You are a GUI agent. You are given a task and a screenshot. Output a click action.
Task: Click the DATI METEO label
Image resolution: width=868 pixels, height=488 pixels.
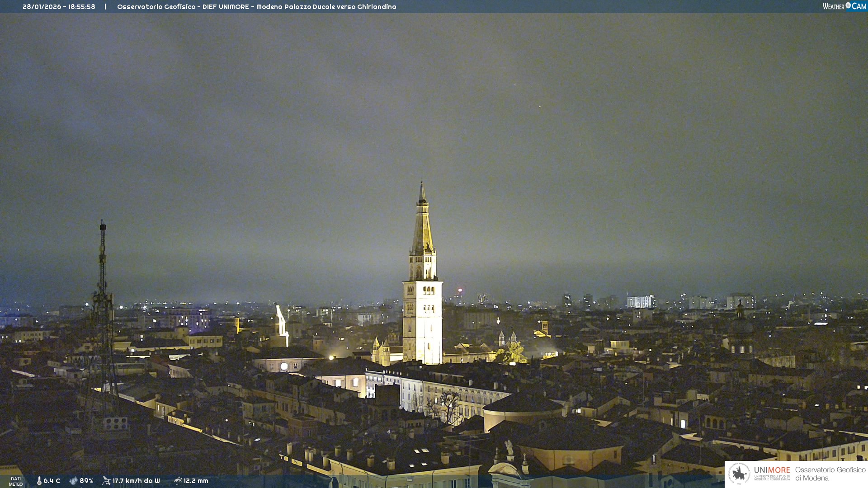point(16,481)
